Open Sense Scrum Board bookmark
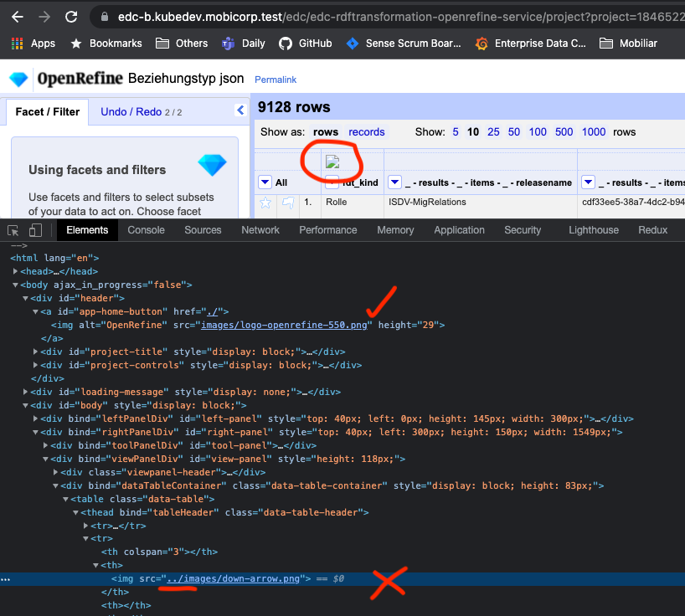This screenshot has height=616, width=685. [404, 44]
